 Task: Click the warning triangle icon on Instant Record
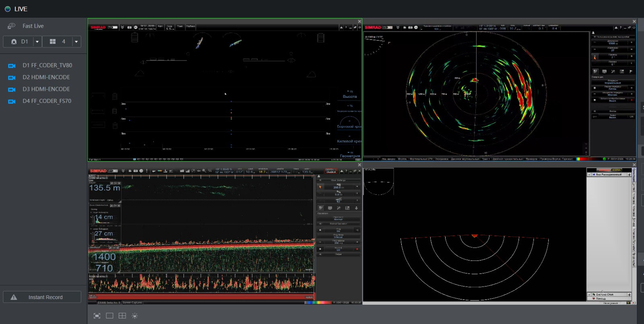coord(14,297)
